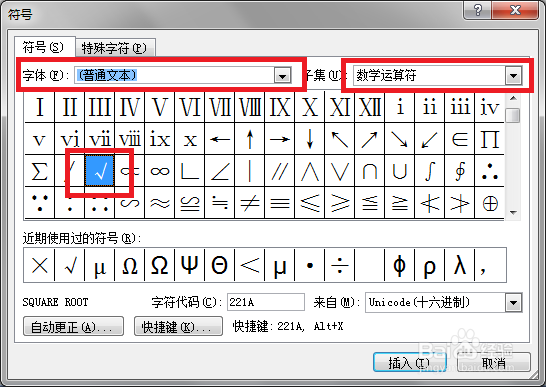
Task: Click into the 字符代码 character code field
Action: (266, 302)
